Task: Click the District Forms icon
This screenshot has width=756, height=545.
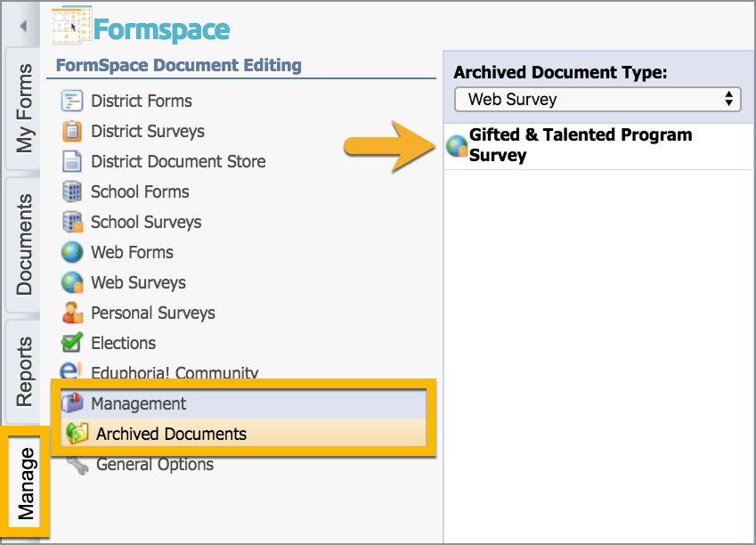Action: (72, 101)
